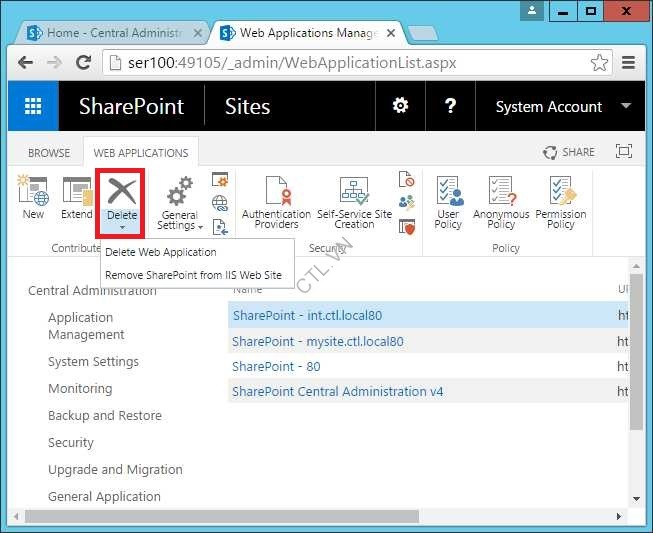The image size is (653, 533).
Task: Close the Web Applications Management tab
Action: coord(391,33)
